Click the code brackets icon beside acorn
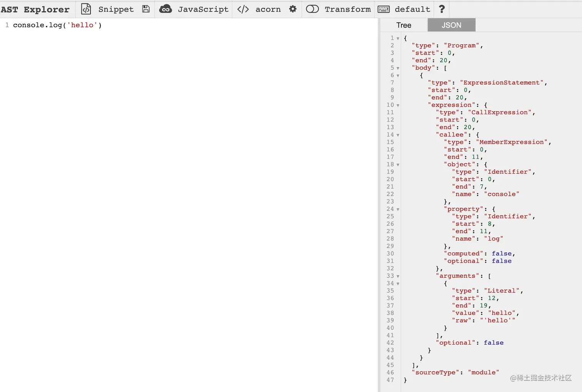Image resolution: width=582 pixels, height=392 pixels. click(243, 9)
